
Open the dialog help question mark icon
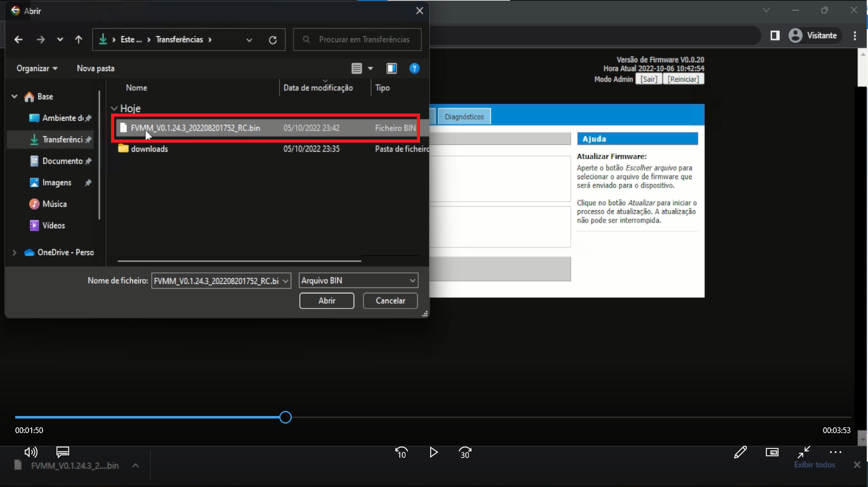point(414,68)
